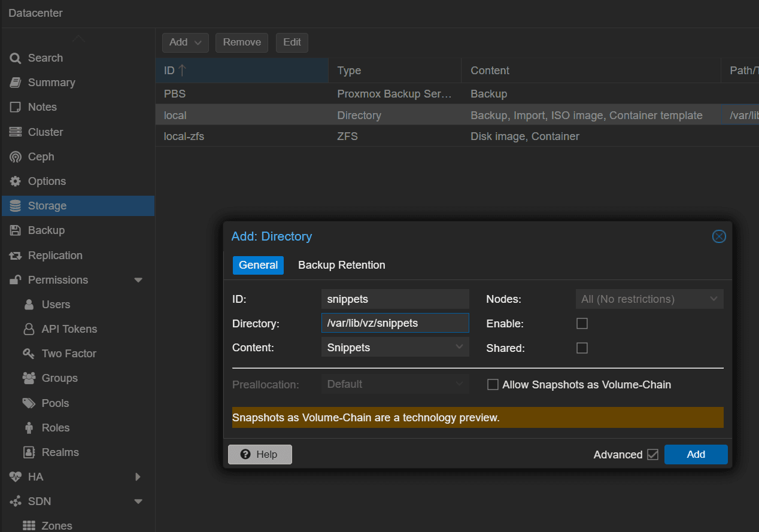This screenshot has width=759, height=532.
Task: Switch to the General tab
Action: click(258, 265)
